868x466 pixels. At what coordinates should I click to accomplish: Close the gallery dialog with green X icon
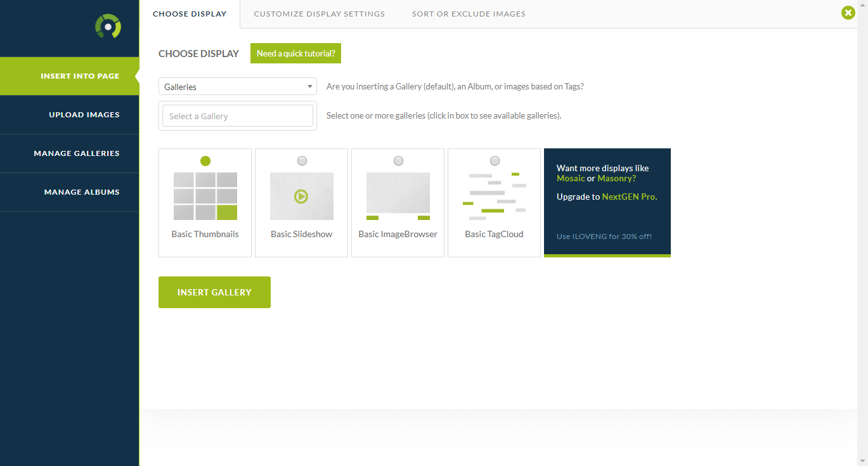848,13
